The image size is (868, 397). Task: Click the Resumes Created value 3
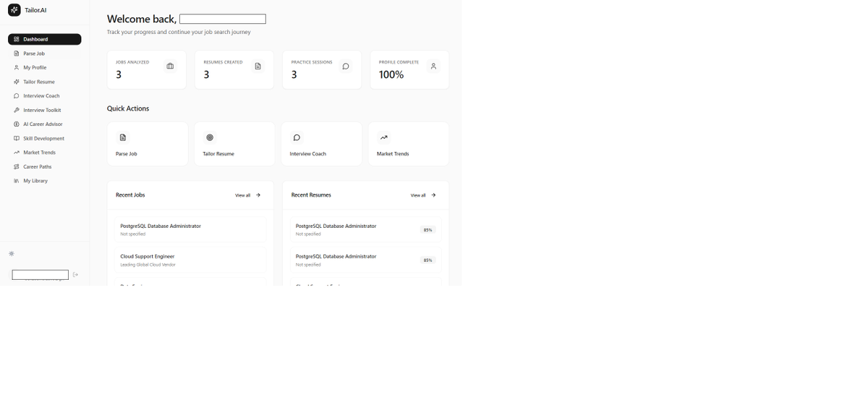tap(206, 74)
